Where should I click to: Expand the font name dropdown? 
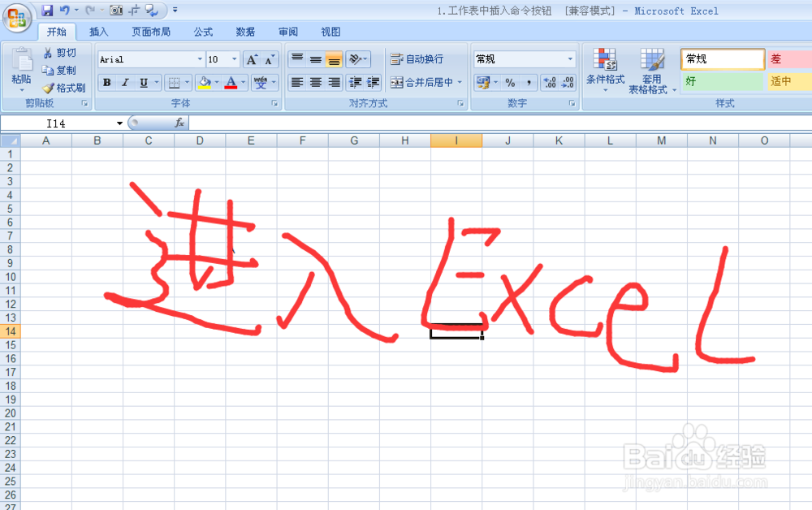(x=200, y=59)
